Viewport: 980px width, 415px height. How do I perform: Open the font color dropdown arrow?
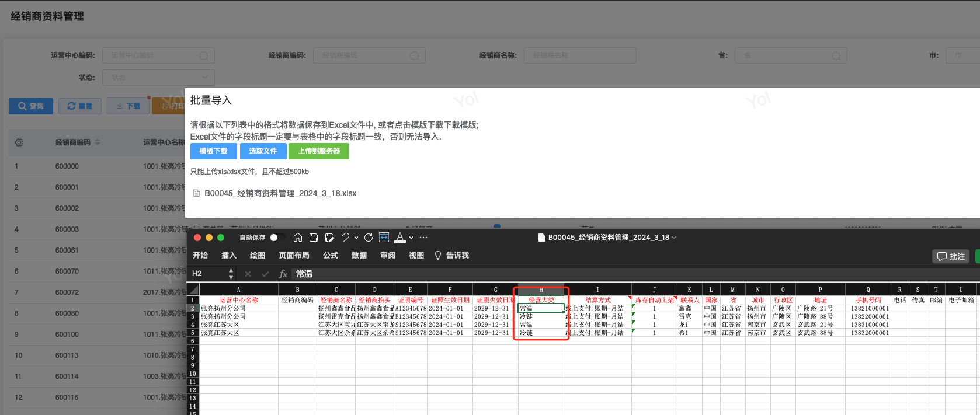(x=411, y=238)
